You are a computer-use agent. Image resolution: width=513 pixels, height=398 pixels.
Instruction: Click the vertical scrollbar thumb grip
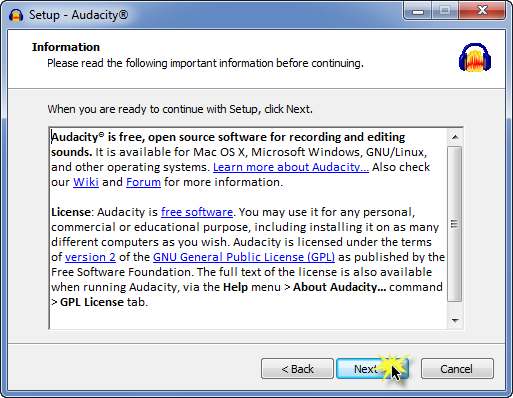(454, 224)
